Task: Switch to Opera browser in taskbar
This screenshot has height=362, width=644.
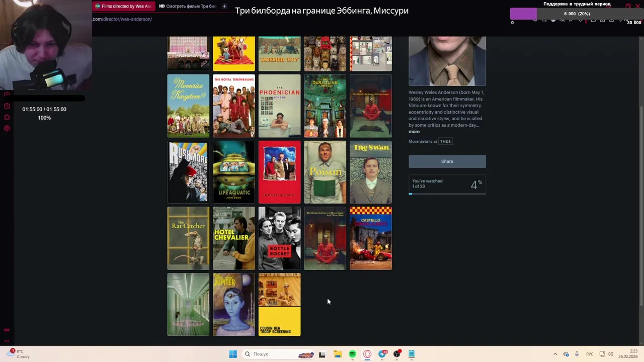Action: [367, 354]
